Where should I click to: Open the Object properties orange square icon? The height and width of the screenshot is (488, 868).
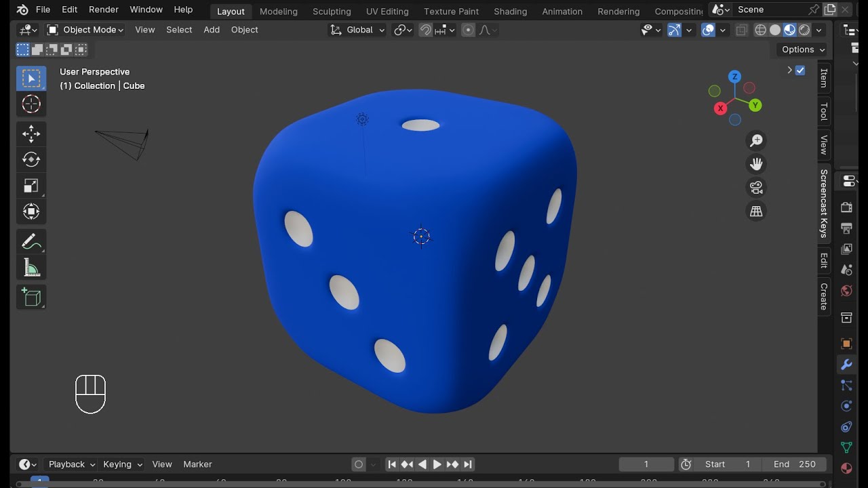846,344
